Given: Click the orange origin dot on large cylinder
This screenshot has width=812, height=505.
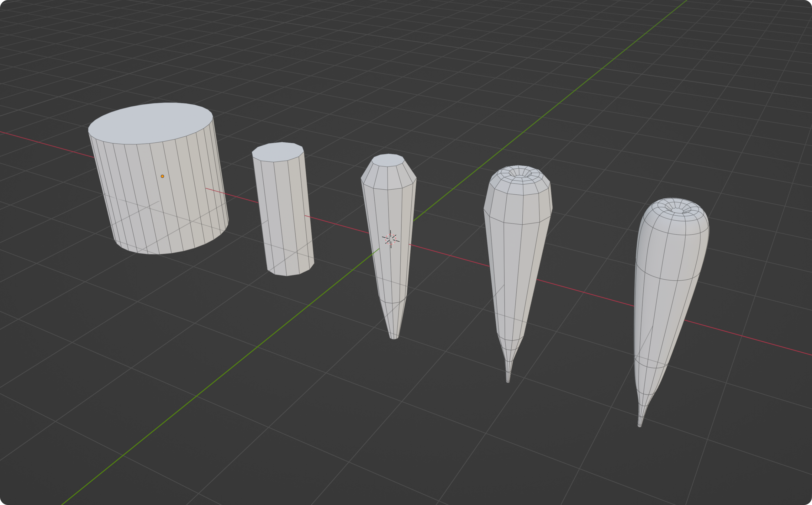Looking at the screenshot, I should click(x=162, y=176).
